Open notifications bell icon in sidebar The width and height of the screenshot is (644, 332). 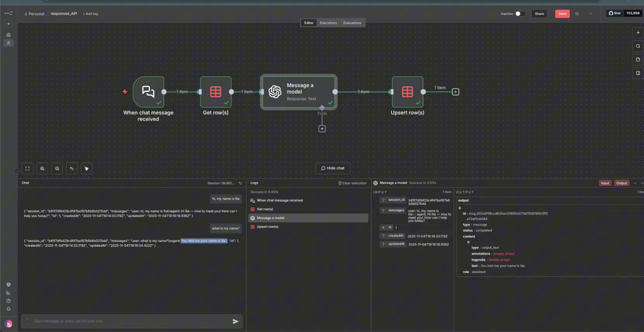(9, 309)
